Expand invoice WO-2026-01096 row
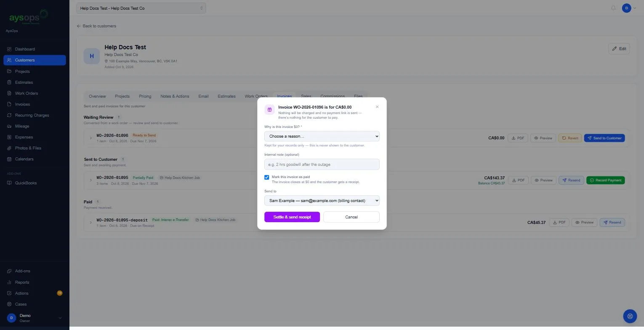 [x=90, y=138]
